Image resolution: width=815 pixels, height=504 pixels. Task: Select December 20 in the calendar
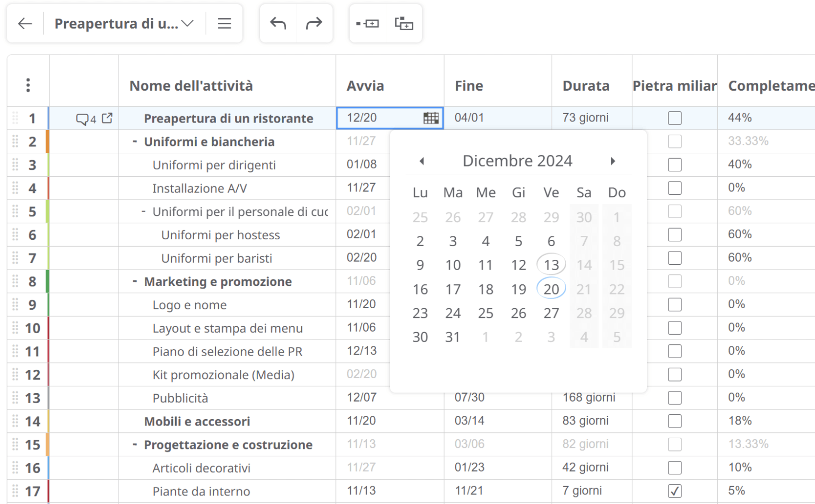coord(551,289)
